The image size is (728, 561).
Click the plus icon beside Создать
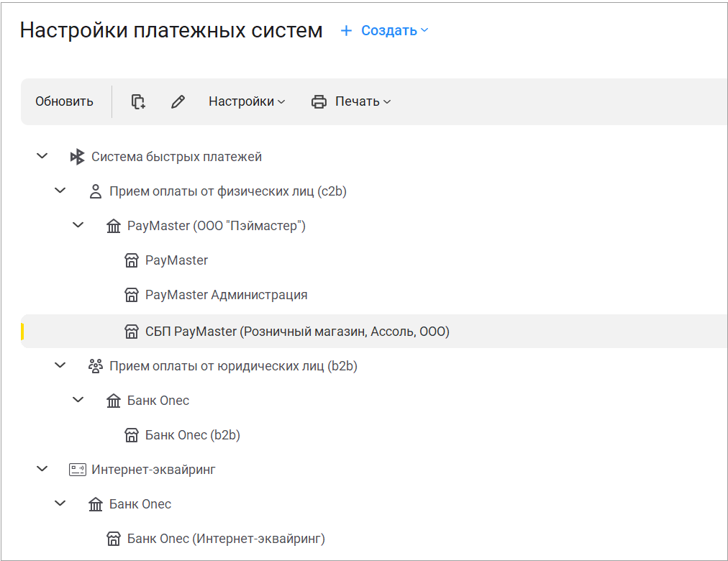tap(346, 31)
